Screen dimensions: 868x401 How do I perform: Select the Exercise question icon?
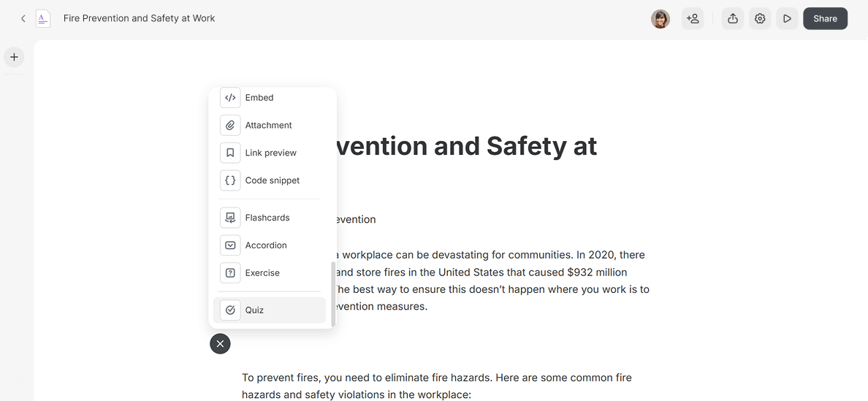(x=230, y=272)
